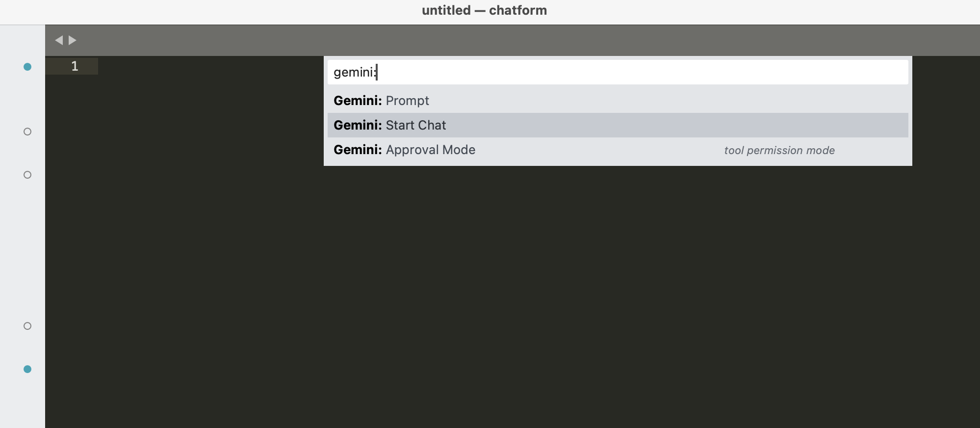Click the uppermost hollow sidebar circle

pos(27,132)
